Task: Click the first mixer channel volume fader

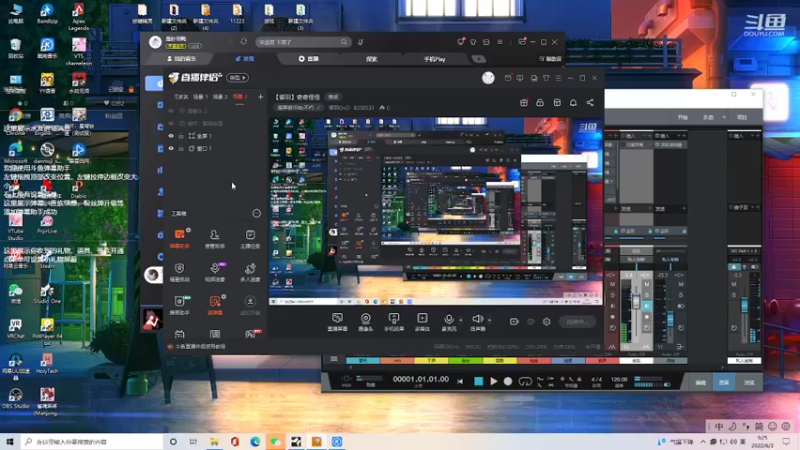Action: [x=636, y=301]
